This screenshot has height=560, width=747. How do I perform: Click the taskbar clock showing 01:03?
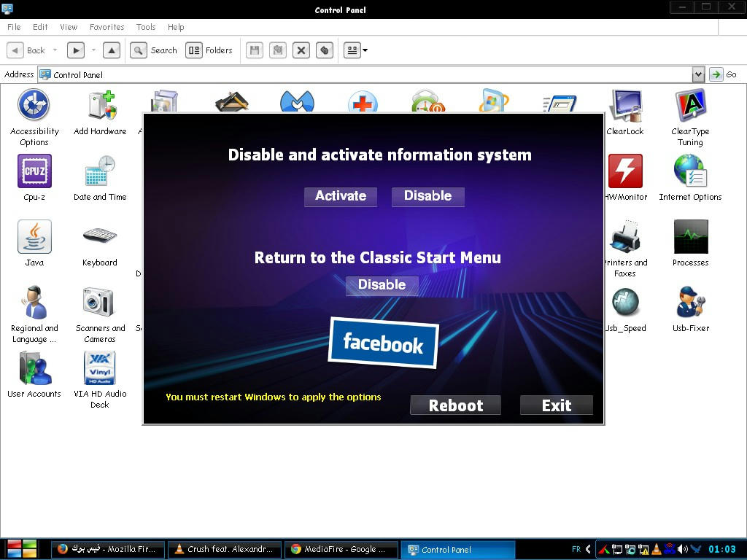(722, 549)
